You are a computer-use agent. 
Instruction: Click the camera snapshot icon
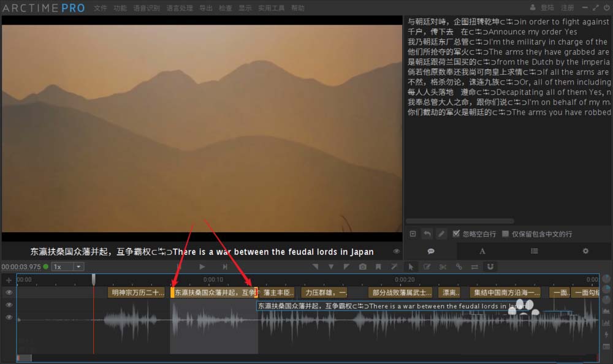click(x=362, y=267)
